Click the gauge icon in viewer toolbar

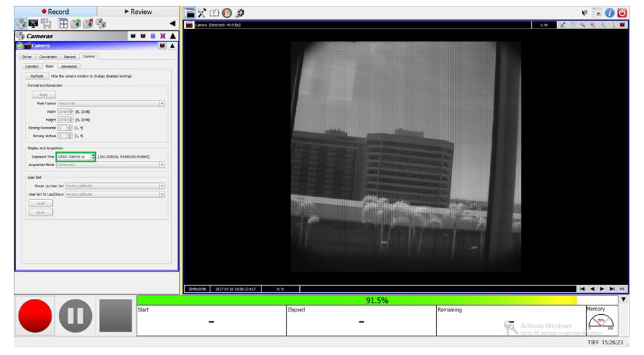tap(227, 13)
